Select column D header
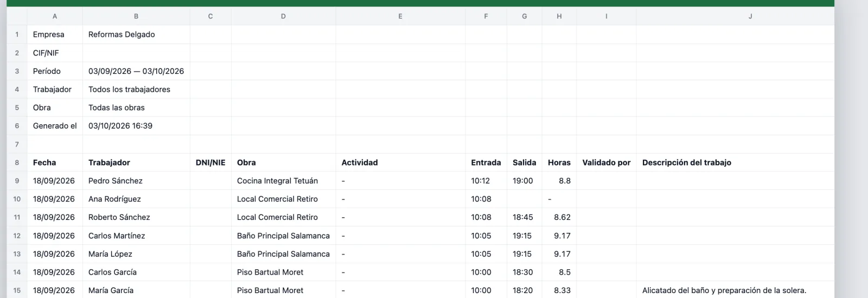Image resolution: width=868 pixels, height=298 pixels. [283, 16]
